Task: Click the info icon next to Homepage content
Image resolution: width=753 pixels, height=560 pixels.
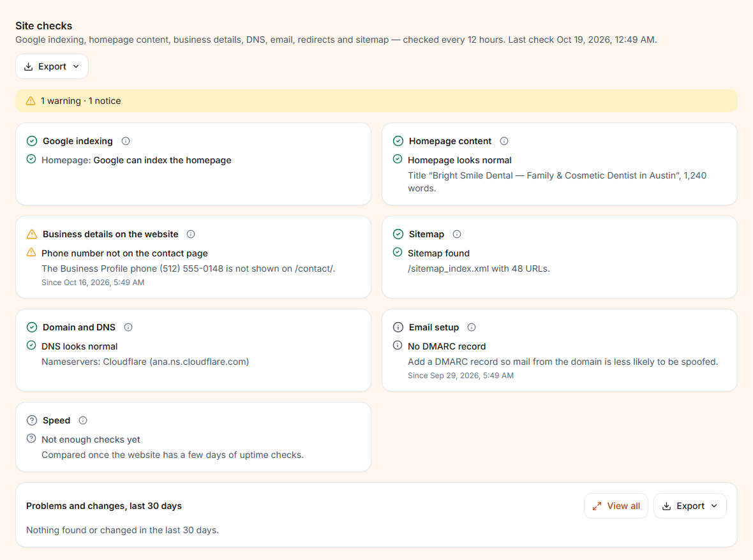Action: point(504,141)
